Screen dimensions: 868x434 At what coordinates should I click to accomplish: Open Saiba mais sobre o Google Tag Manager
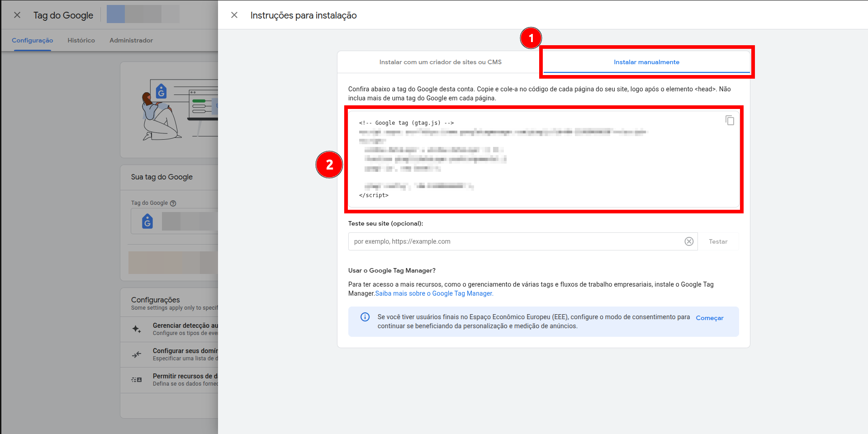[x=434, y=293]
